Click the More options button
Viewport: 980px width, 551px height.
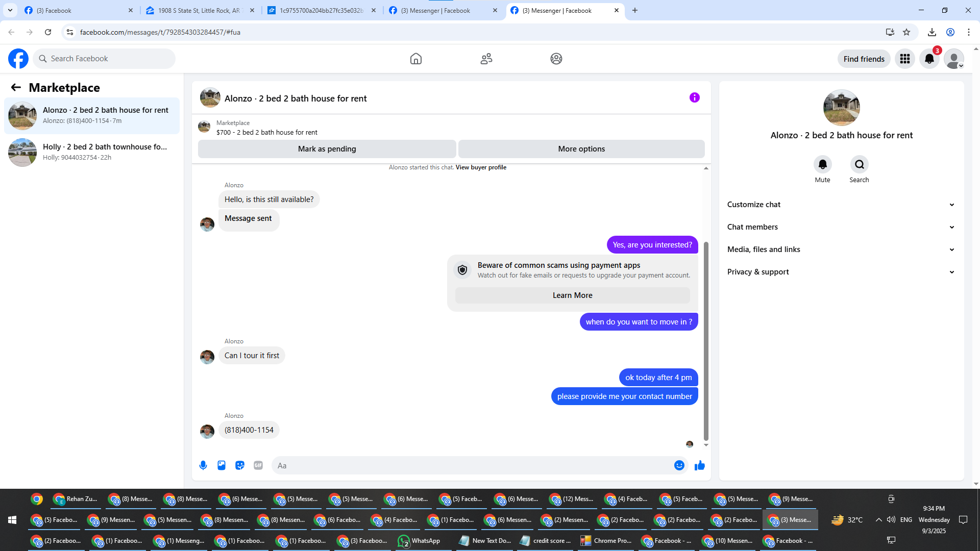pyautogui.click(x=581, y=149)
